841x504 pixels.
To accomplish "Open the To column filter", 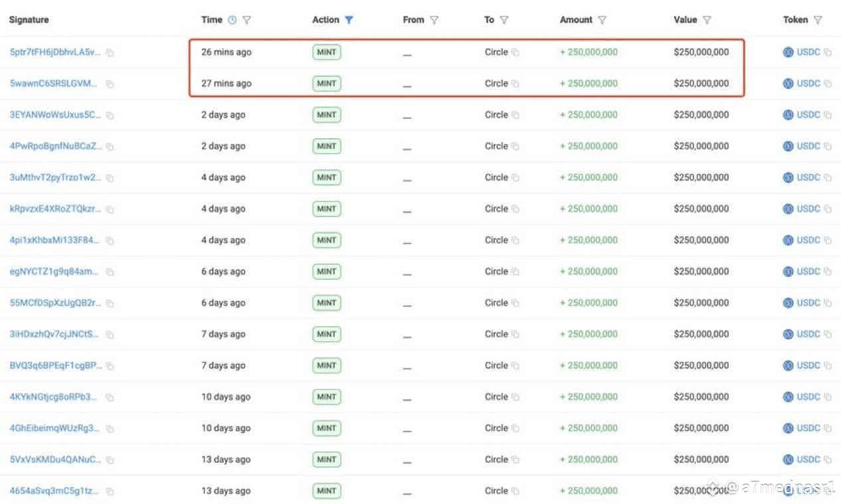I will [x=504, y=20].
